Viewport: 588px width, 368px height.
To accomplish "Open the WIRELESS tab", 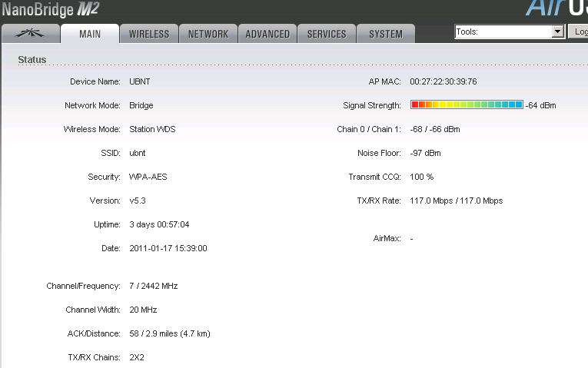I will (149, 34).
